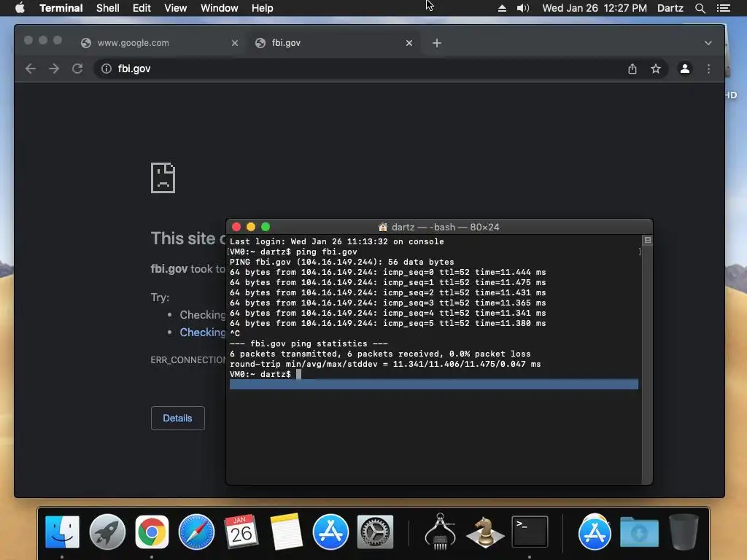Open the Edit menu

(142, 8)
